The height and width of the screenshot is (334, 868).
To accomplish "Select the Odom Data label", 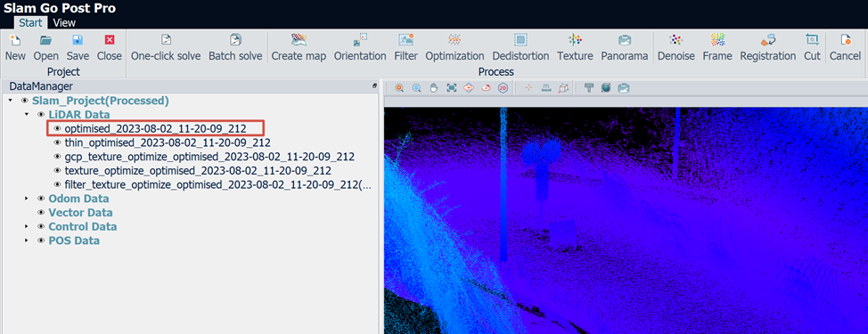I will point(78,199).
